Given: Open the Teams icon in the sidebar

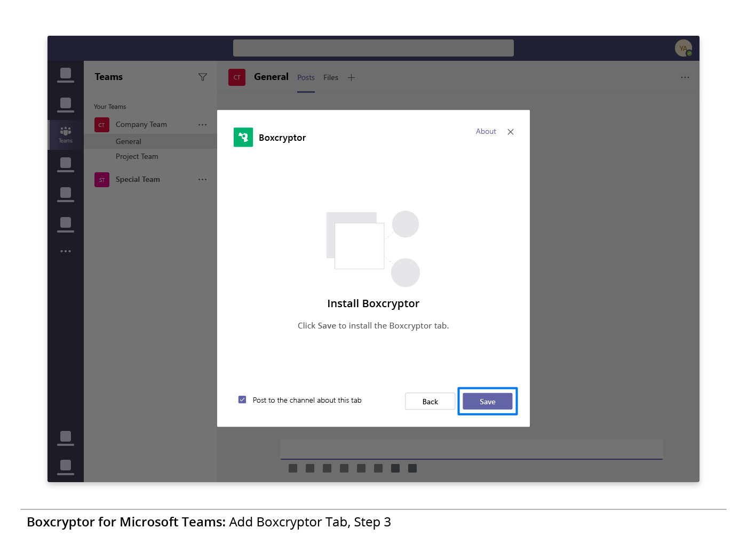Looking at the screenshot, I should (x=66, y=134).
